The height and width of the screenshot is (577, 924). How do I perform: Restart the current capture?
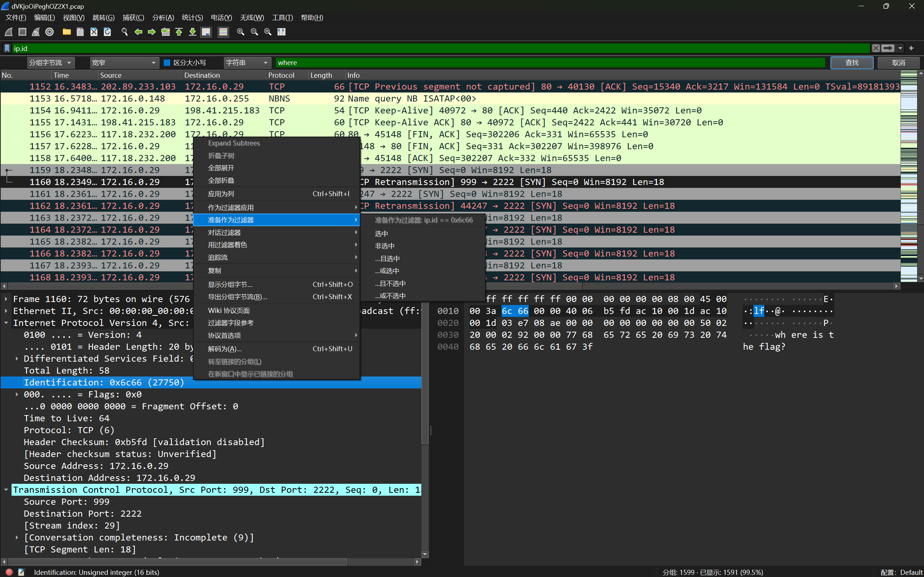point(36,32)
